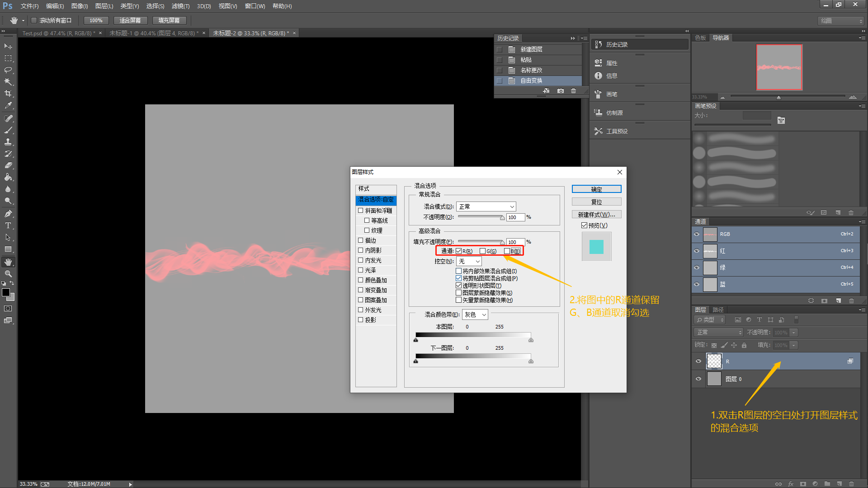Open the 滤镜 menu

tap(180, 6)
